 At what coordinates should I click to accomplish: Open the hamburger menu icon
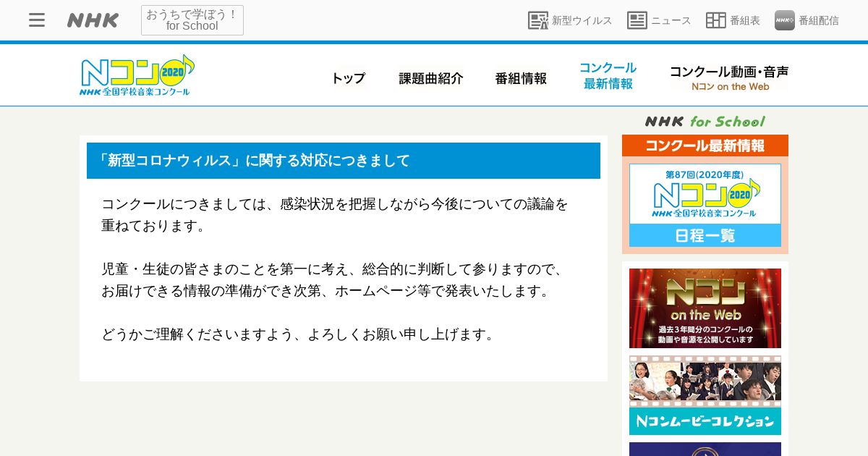37,20
